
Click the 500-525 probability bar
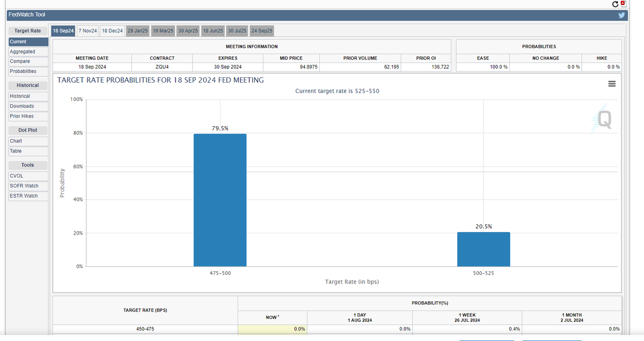(484, 249)
